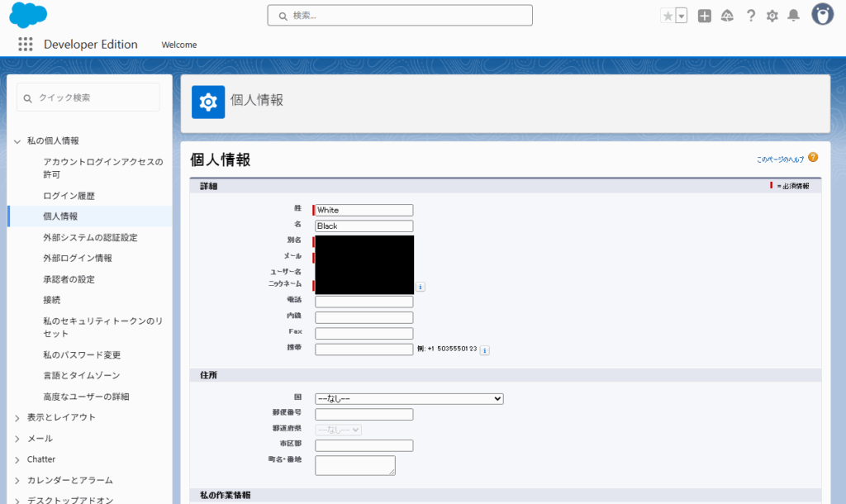Expand the Chatter sidebar section

[x=41, y=459]
